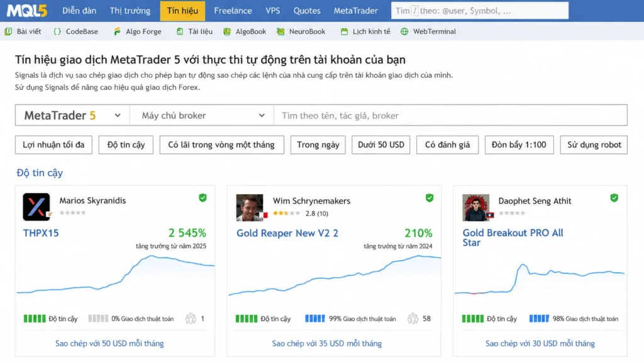The height and width of the screenshot is (362, 644).
Task: Click the THPX15 growth chart
Action: (116, 275)
